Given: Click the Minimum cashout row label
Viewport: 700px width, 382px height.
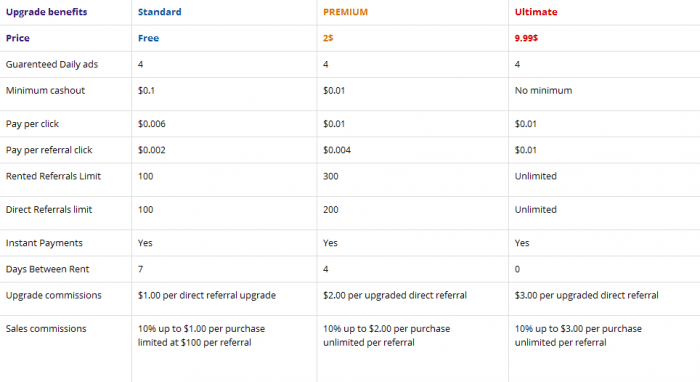Looking at the screenshot, I should (45, 91).
